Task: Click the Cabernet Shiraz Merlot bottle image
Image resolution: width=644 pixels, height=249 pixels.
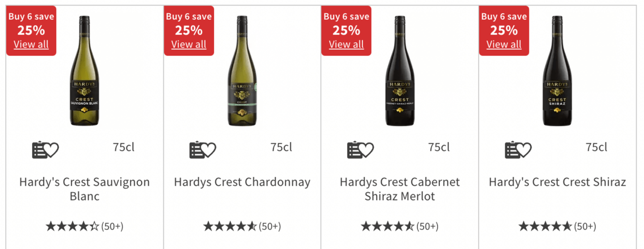Action: coord(400,72)
